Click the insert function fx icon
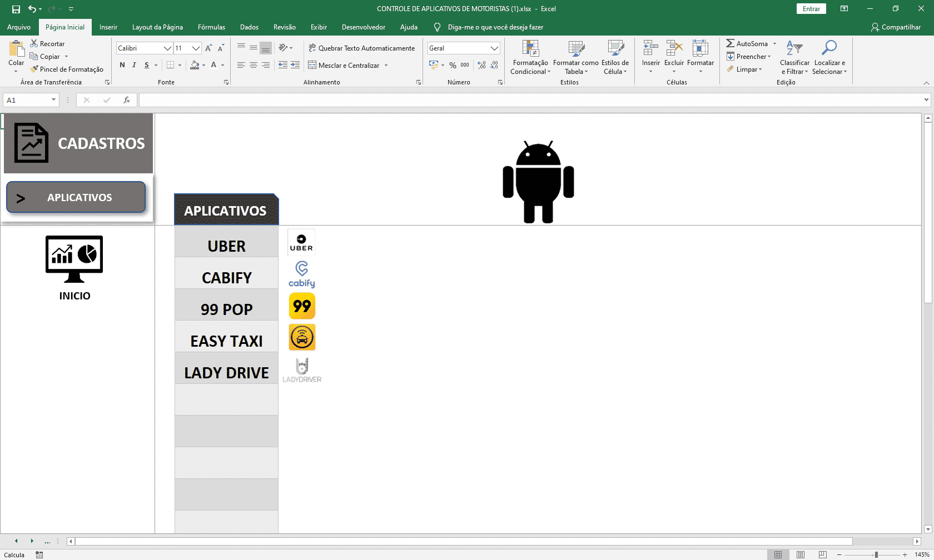 127,100
